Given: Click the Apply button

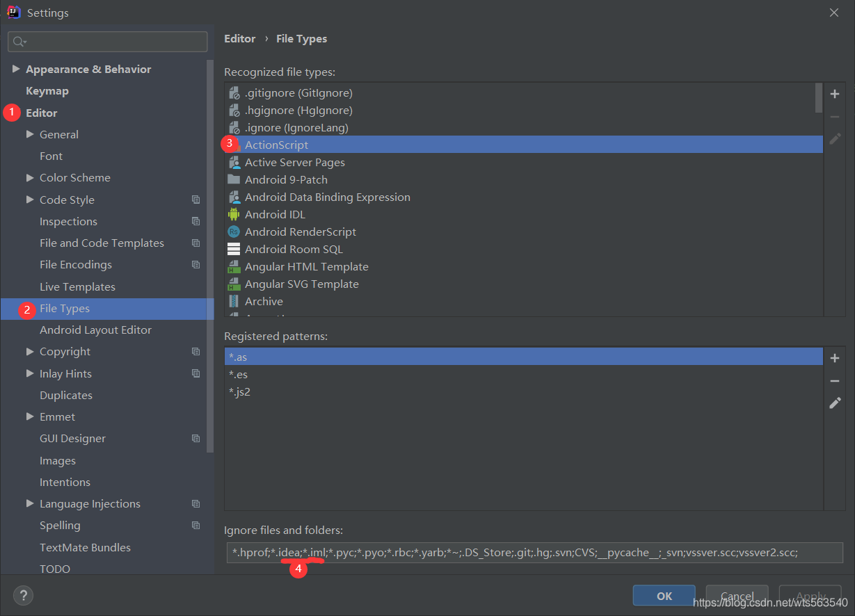Looking at the screenshot, I should (x=810, y=596).
